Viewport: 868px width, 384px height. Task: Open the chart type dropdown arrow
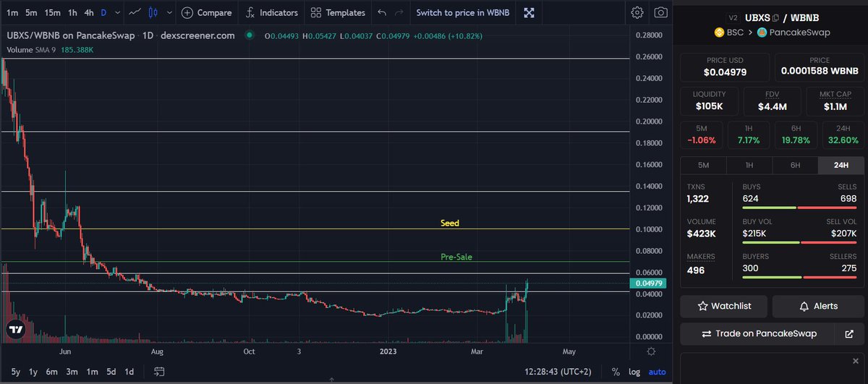pos(169,12)
